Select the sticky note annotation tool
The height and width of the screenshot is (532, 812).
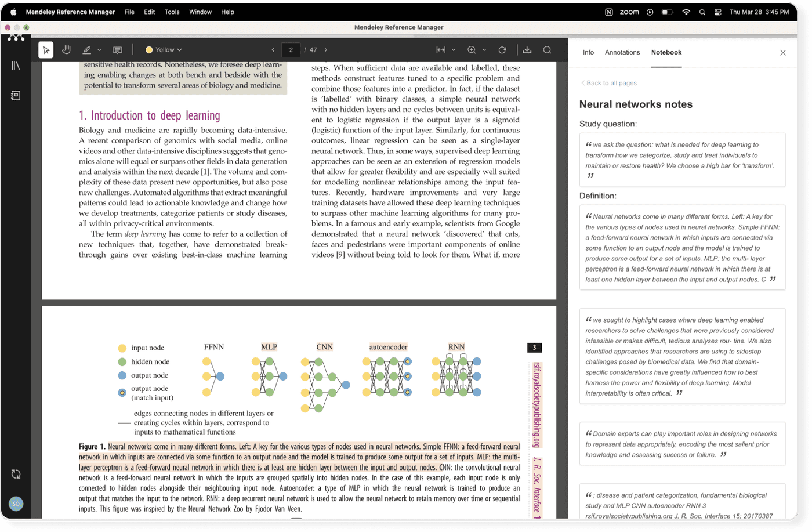pyautogui.click(x=118, y=50)
